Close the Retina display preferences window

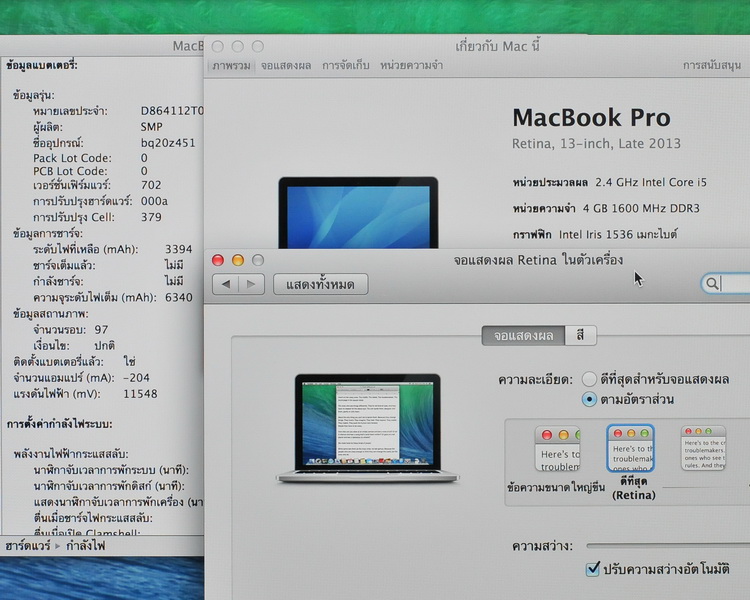(x=218, y=260)
